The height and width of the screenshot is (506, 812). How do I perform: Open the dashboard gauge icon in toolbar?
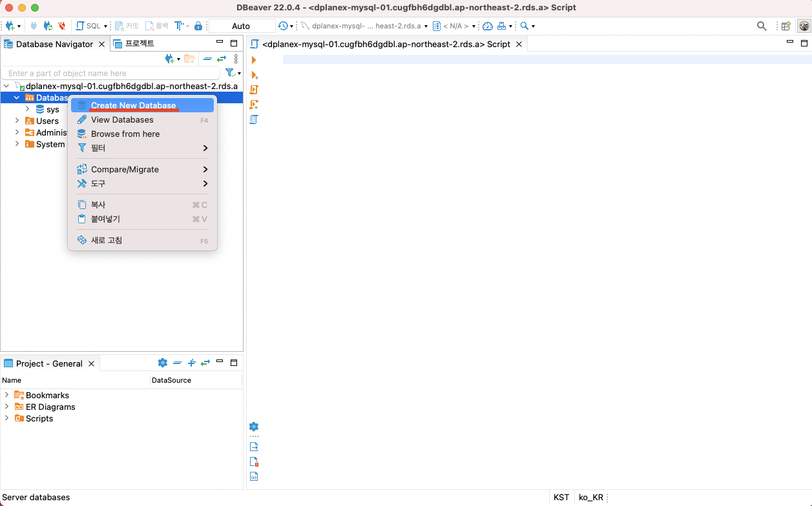click(488, 26)
